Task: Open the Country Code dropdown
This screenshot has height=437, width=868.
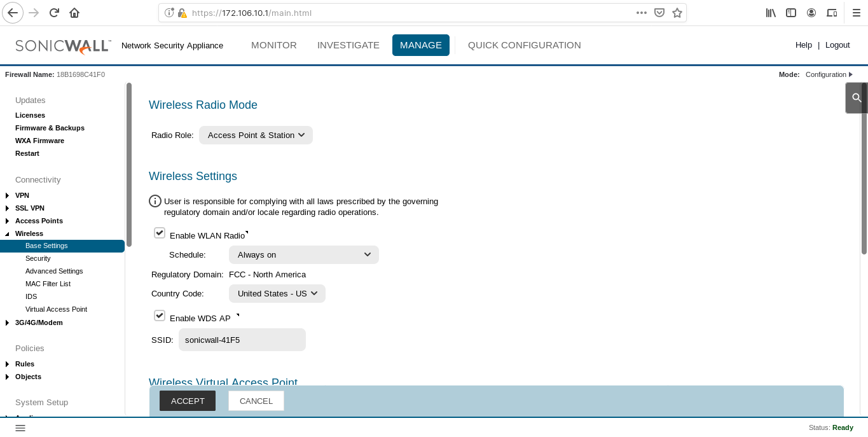Action: click(x=277, y=293)
